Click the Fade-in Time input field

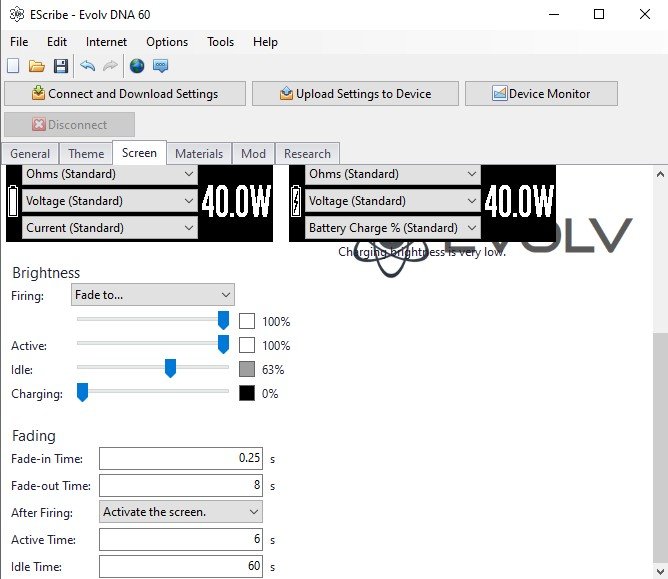click(x=181, y=458)
